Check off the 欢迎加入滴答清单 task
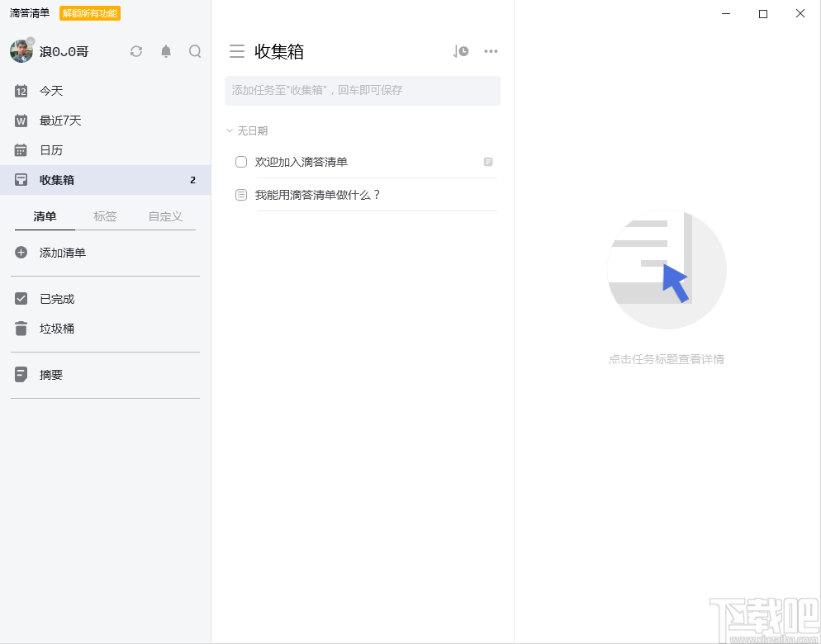 pos(240,162)
